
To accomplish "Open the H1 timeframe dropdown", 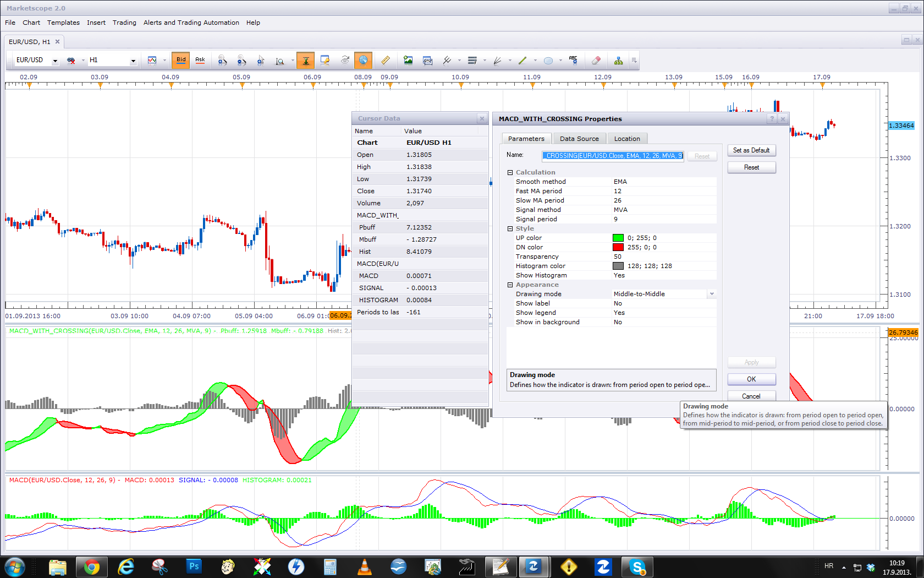I will pyautogui.click(x=133, y=61).
